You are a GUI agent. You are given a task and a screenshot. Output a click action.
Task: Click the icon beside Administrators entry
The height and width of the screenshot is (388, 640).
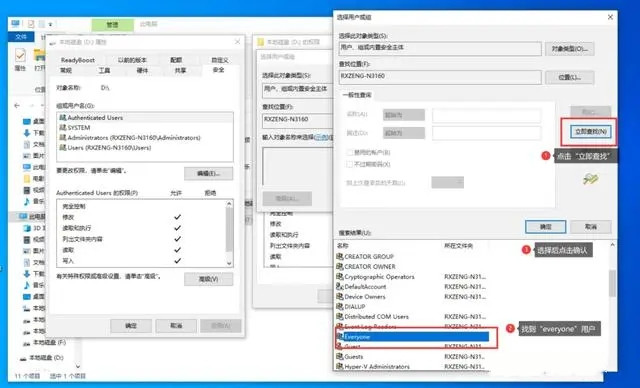click(62, 137)
